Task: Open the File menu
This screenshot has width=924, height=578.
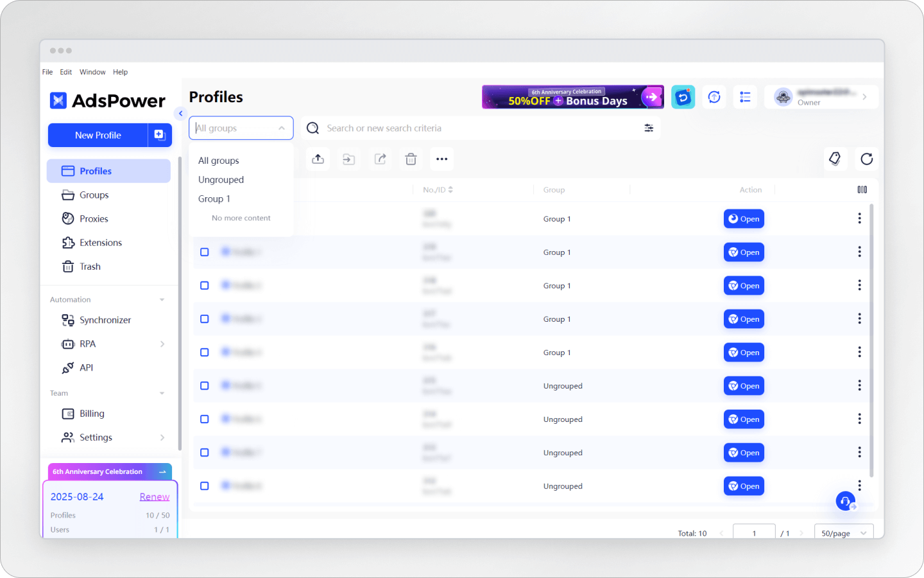Action: (47, 71)
